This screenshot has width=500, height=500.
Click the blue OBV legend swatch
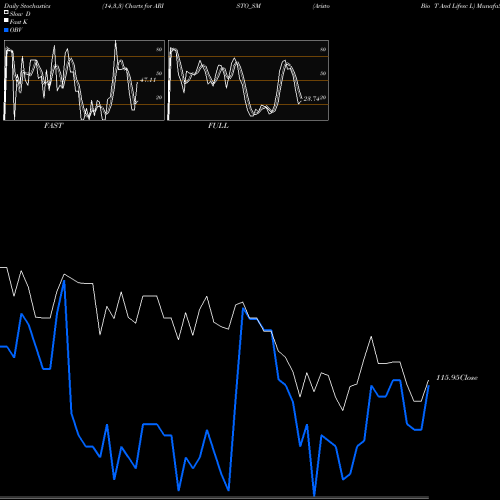pos(6,30)
